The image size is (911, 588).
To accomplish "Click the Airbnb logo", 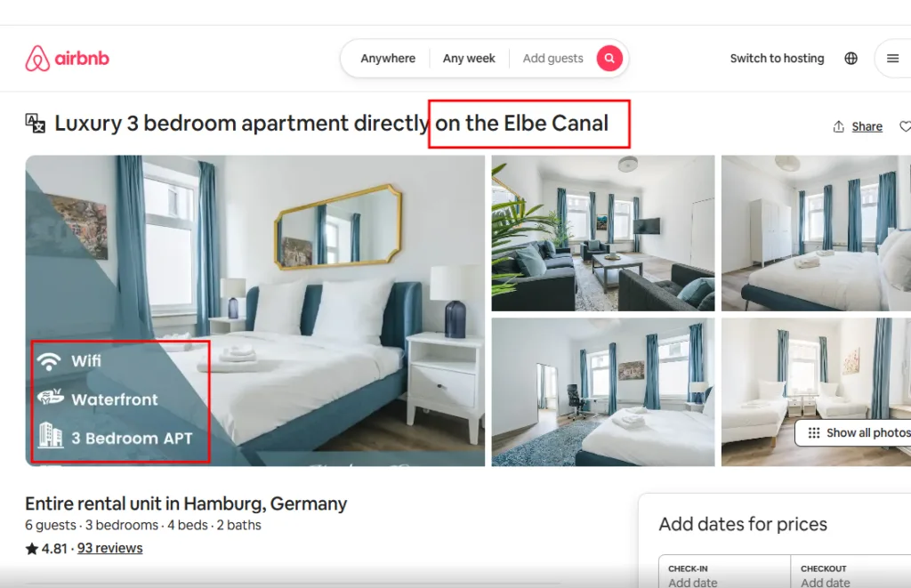I will coord(67,58).
